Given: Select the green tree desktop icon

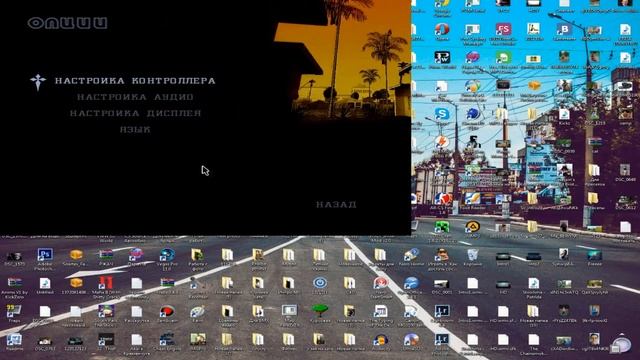Looking at the screenshot, I should (x=320, y=314).
